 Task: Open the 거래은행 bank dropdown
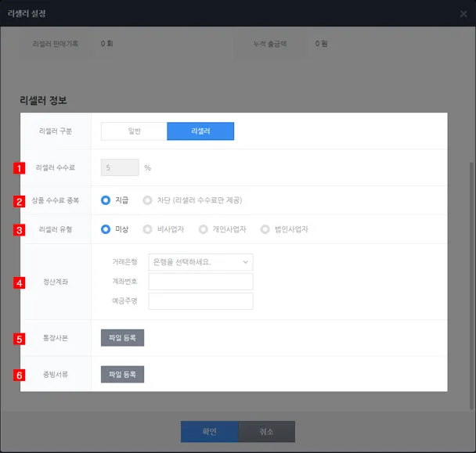(x=200, y=262)
